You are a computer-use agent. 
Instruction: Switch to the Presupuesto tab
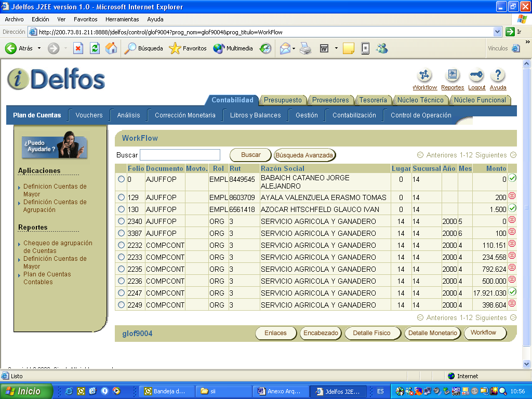click(283, 100)
